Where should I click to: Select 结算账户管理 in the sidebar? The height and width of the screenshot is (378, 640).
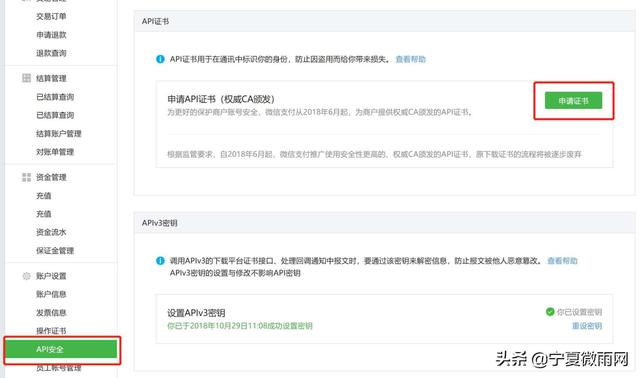point(59,133)
